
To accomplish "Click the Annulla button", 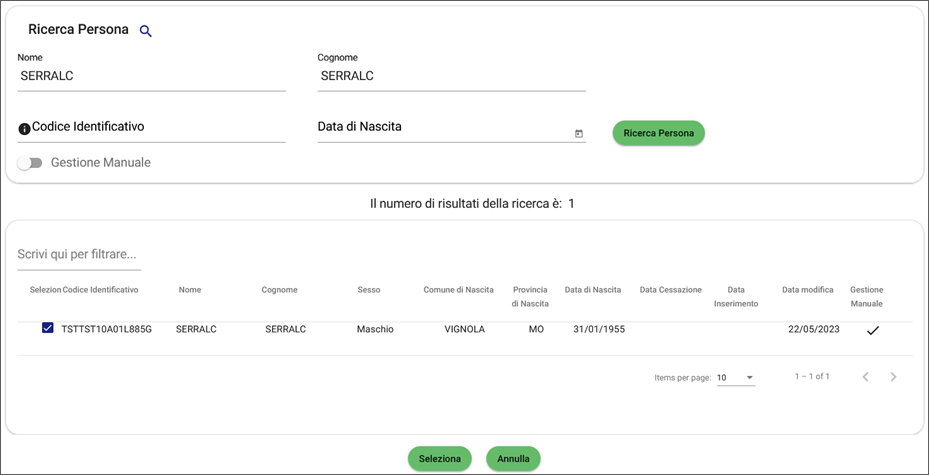I will coord(513,459).
